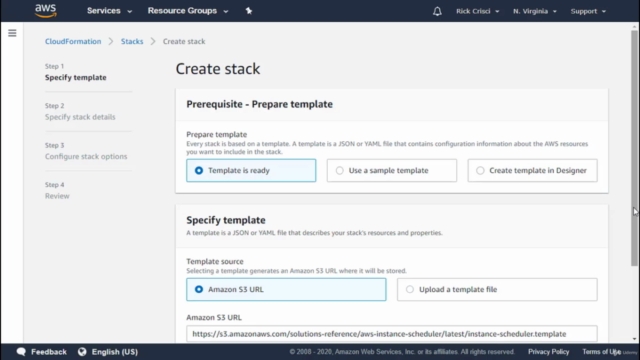Image resolution: width=640 pixels, height=360 pixels.
Task: Open the Resource Groups dropdown
Action: point(188,11)
